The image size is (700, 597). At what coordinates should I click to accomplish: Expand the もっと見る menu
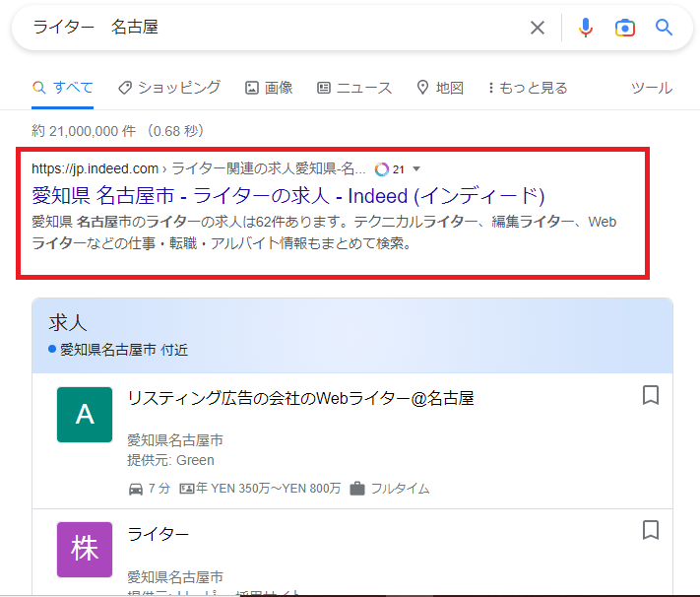click(x=528, y=88)
